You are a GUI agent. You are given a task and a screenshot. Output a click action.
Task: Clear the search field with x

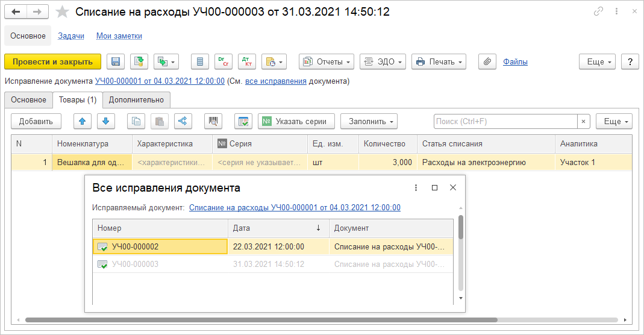pyautogui.click(x=583, y=122)
